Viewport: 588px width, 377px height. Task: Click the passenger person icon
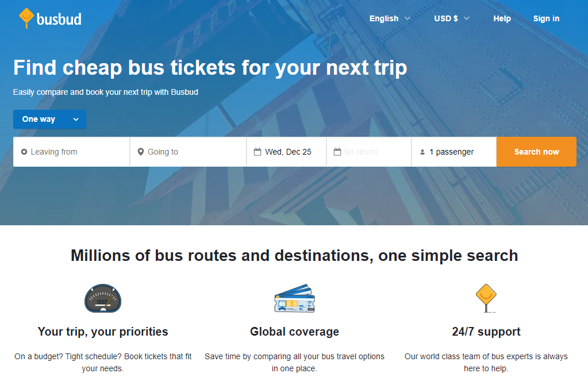pos(423,151)
